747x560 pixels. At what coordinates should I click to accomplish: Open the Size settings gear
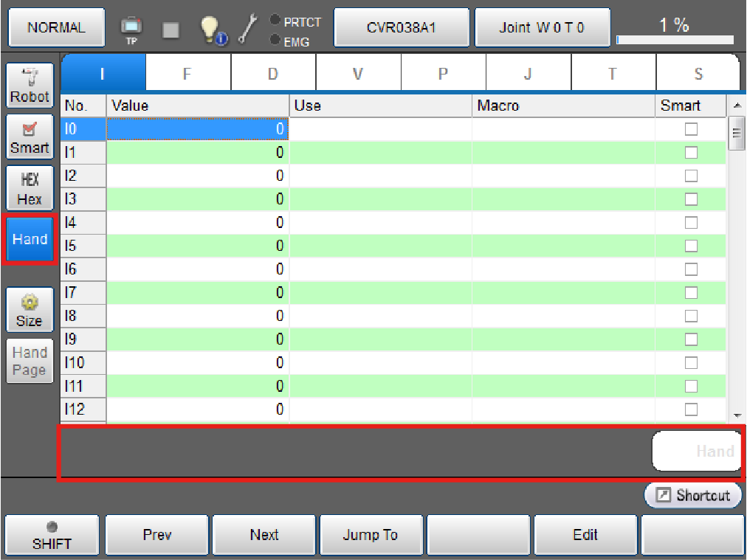point(30,311)
